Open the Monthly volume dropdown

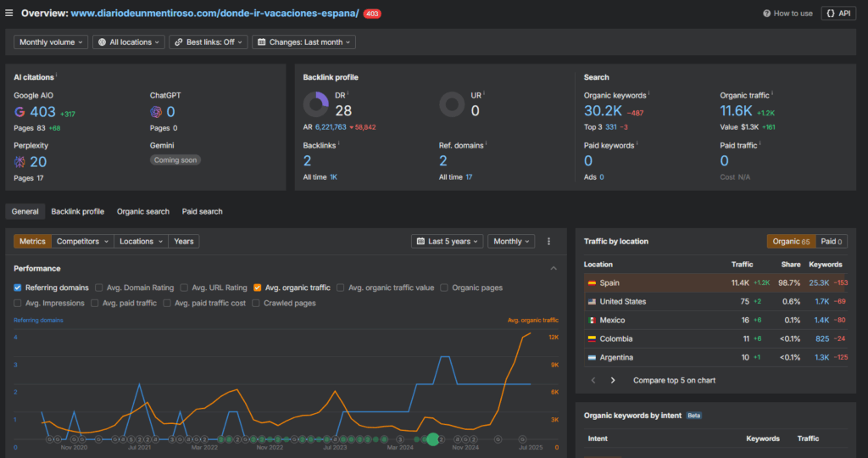50,42
